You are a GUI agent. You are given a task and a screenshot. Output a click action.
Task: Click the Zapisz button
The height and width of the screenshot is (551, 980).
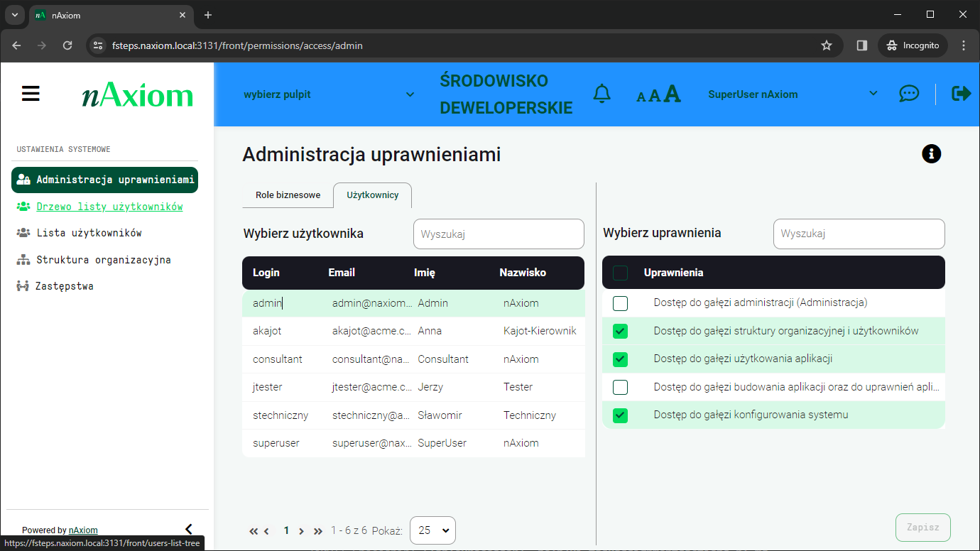922,528
